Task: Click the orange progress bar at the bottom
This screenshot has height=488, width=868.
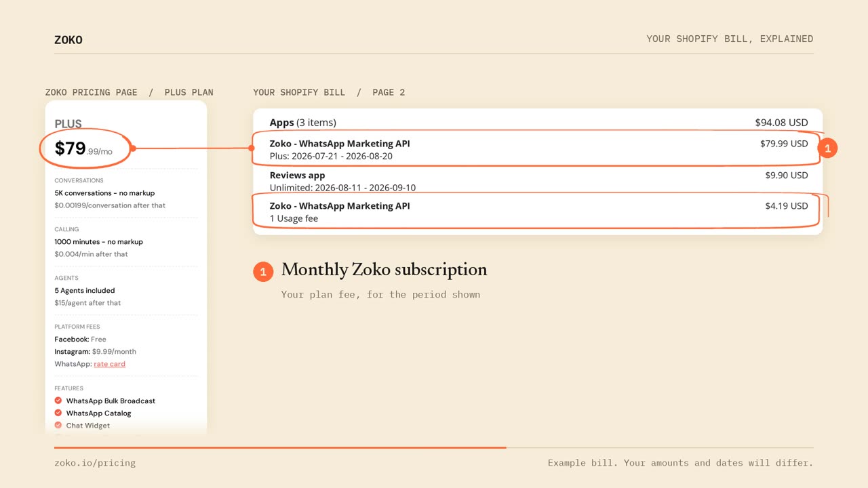Action: [x=280, y=447]
